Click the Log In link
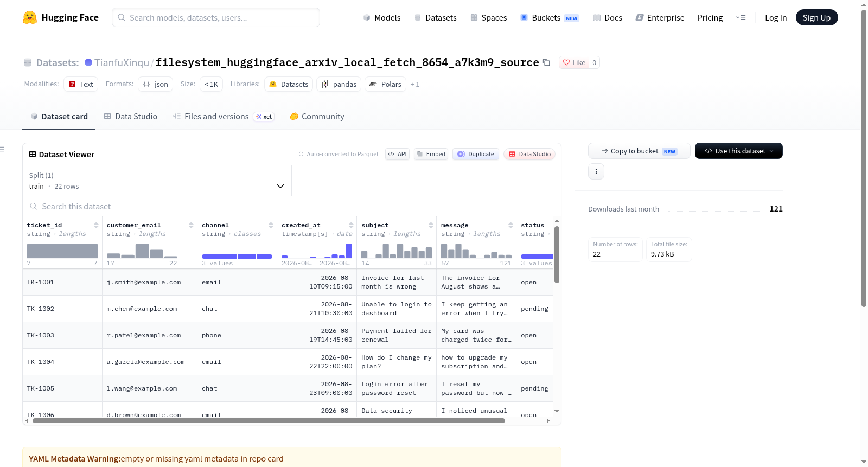This screenshot has height=467, width=868. pos(776,17)
